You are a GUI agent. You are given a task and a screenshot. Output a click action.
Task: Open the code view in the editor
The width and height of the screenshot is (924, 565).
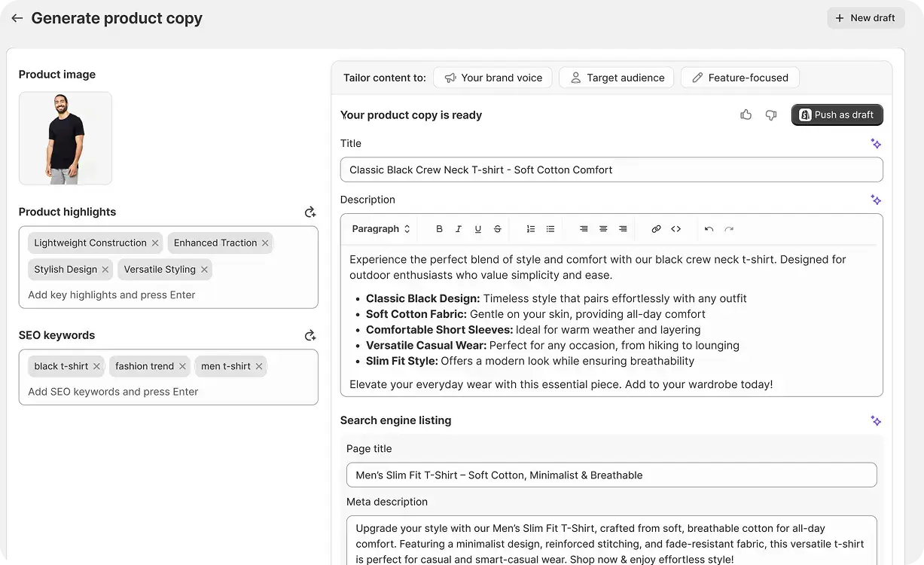(x=675, y=229)
